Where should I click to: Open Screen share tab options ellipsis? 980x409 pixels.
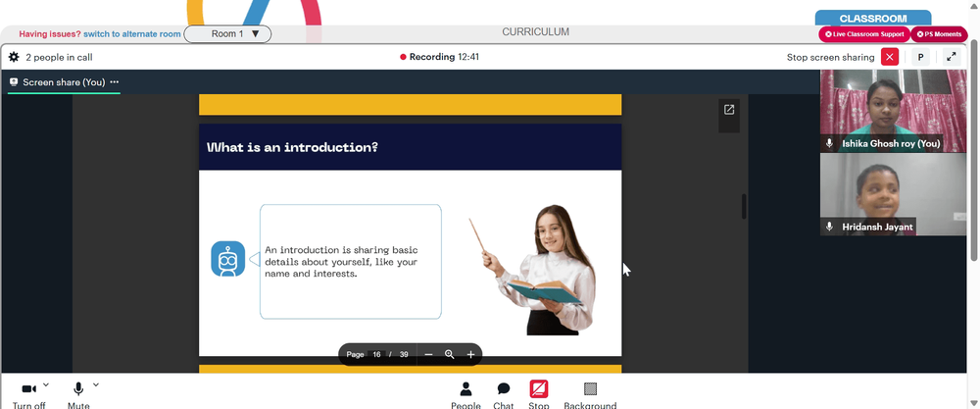pyautogui.click(x=114, y=82)
